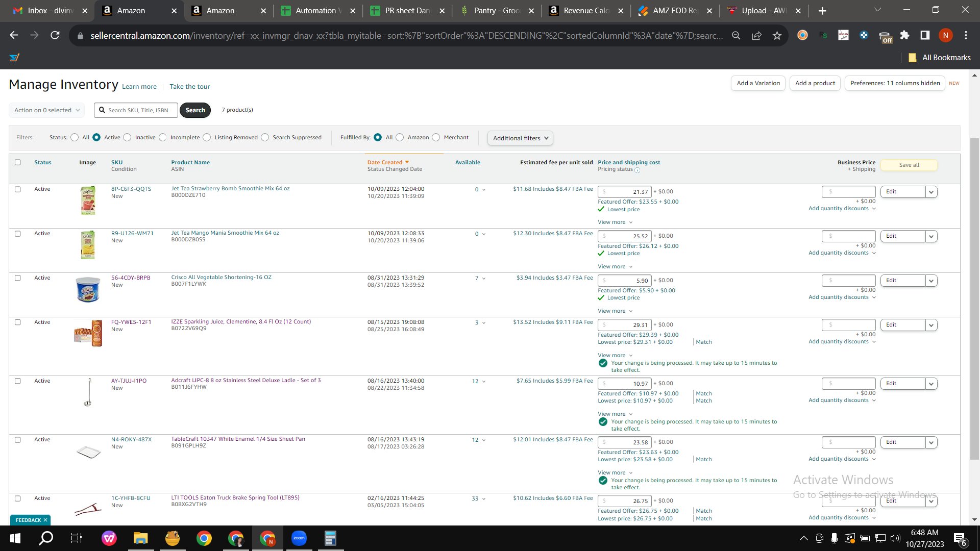This screenshot has height=551, width=980.
Task: Open the Chrome profile avatar N
Action: pos(945,35)
